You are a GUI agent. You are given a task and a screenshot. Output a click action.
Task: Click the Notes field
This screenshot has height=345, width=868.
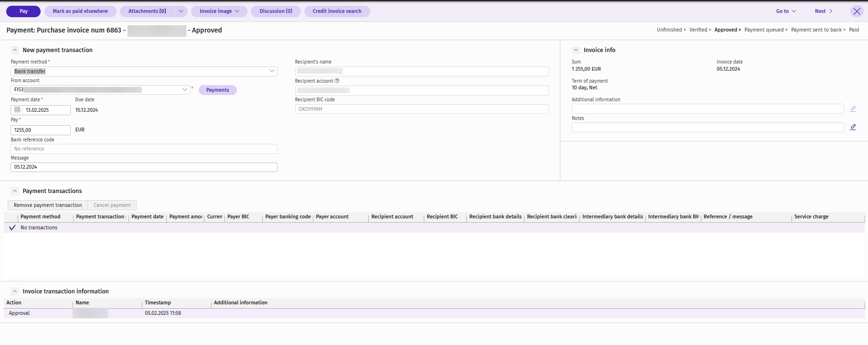pos(708,127)
